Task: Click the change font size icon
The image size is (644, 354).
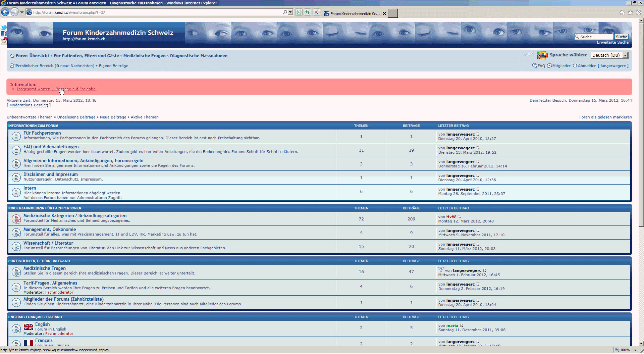Action: pyautogui.click(x=528, y=55)
